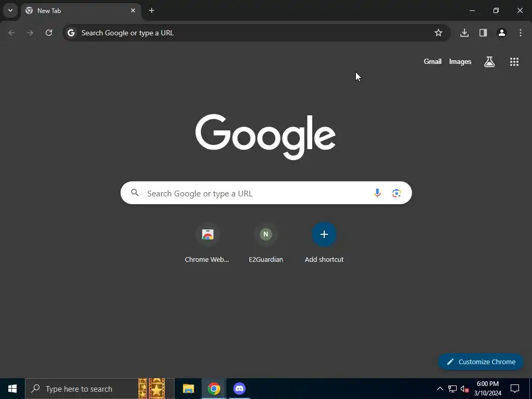
Task: Open the notification center
Action: point(515,389)
